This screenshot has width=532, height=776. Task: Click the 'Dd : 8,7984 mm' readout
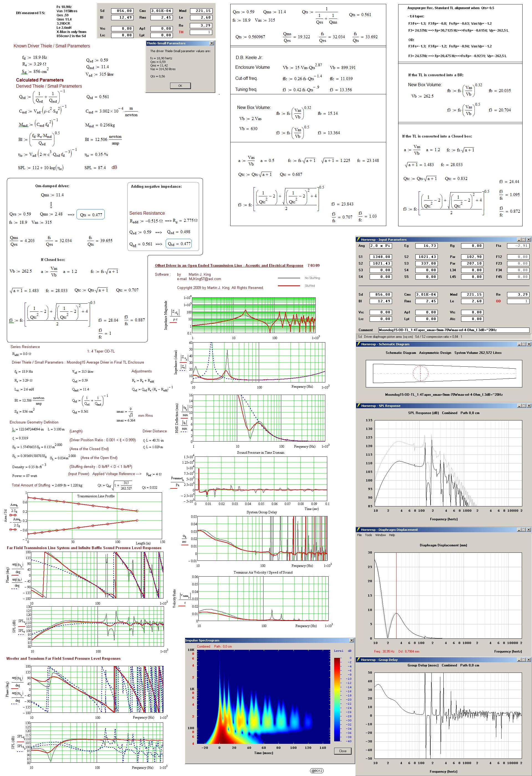point(409,651)
